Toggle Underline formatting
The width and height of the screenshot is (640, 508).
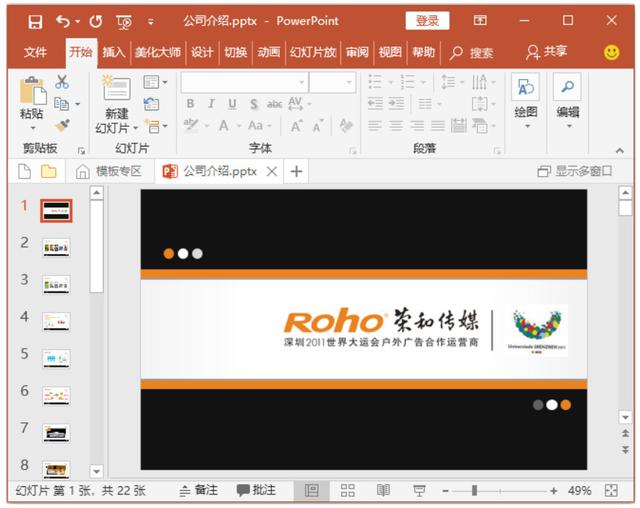(x=232, y=104)
